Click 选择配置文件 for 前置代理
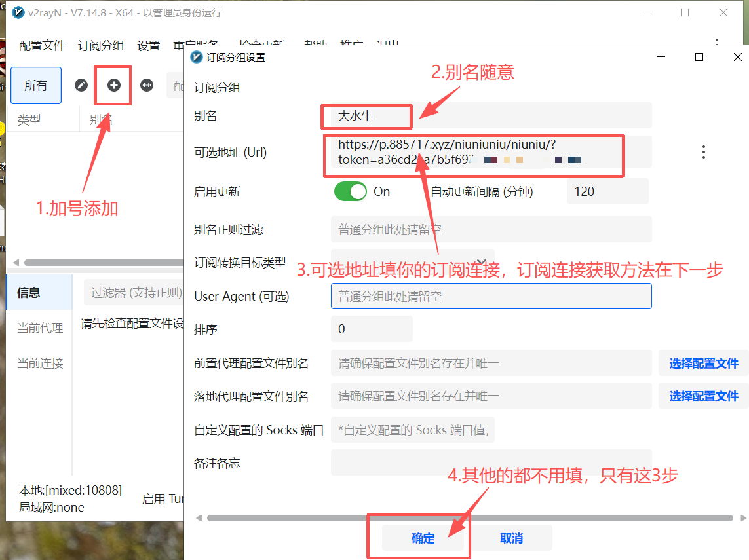This screenshot has height=560, width=749. click(704, 364)
